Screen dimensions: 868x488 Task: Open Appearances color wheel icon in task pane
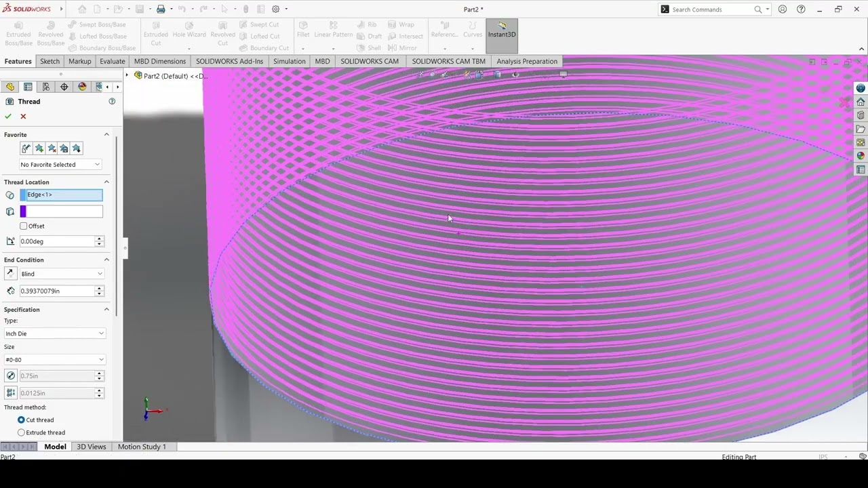tap(861, 156)
